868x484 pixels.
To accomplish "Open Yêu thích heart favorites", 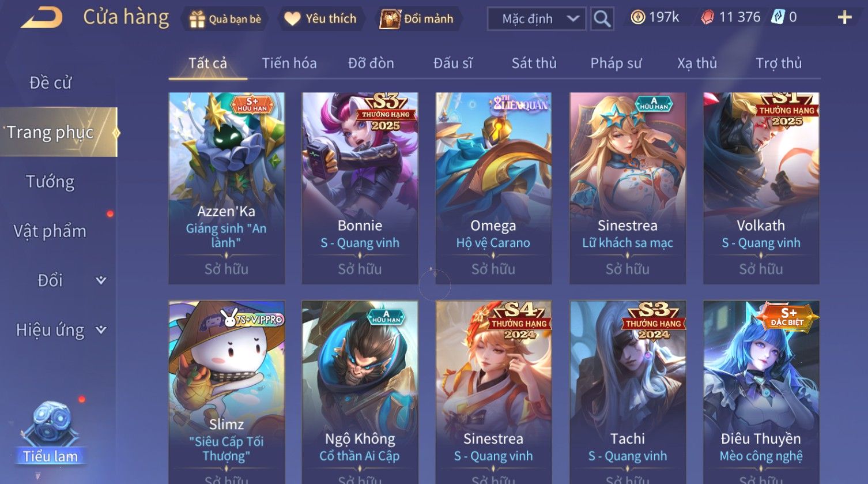I will 321,19.
